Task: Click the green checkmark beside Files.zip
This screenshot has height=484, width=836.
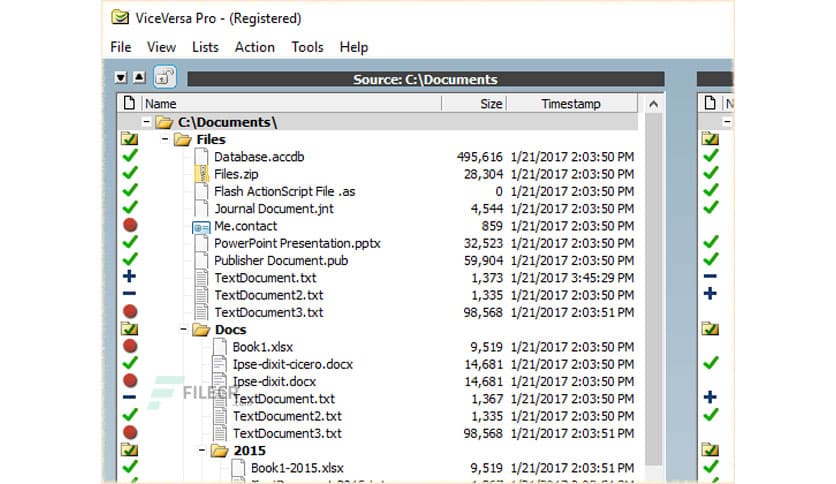Action: pos(130,173)
